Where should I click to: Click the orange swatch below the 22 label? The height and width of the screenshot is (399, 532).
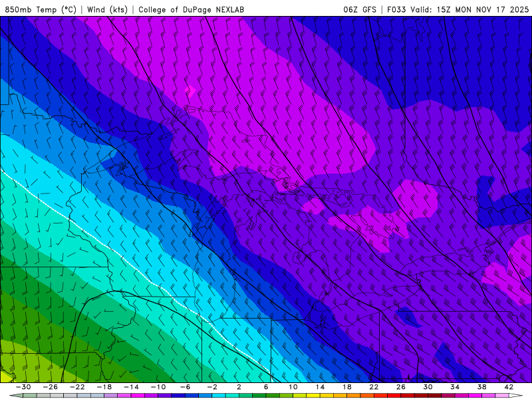(367, 396)
